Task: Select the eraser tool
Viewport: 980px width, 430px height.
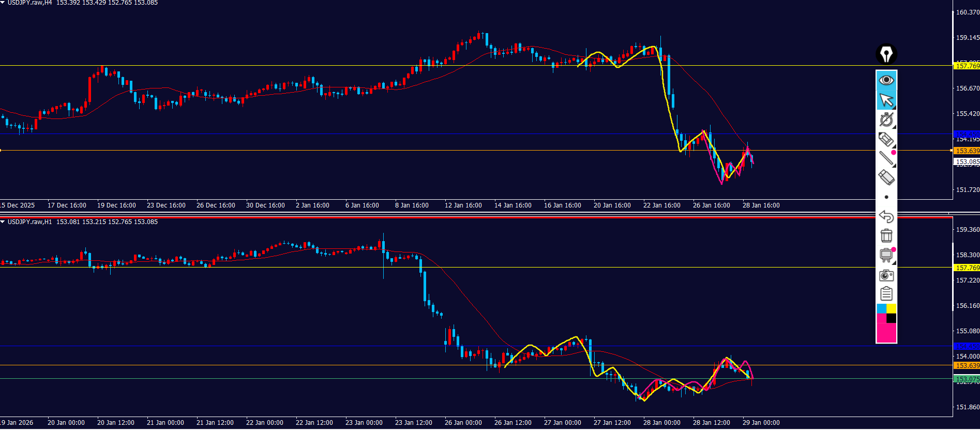Action: click(886, 177)
